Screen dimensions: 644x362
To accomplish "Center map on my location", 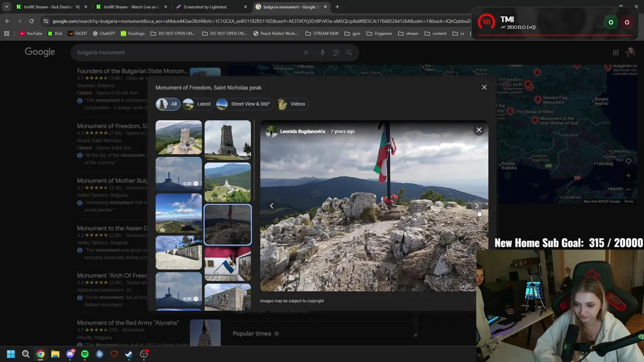I will click(628, 161).
